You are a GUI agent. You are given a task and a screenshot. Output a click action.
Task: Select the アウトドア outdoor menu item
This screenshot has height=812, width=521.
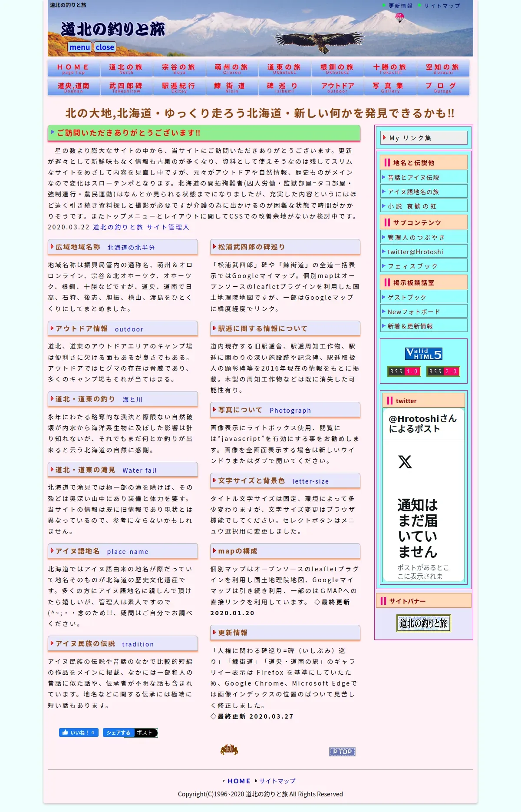point(337,87)
